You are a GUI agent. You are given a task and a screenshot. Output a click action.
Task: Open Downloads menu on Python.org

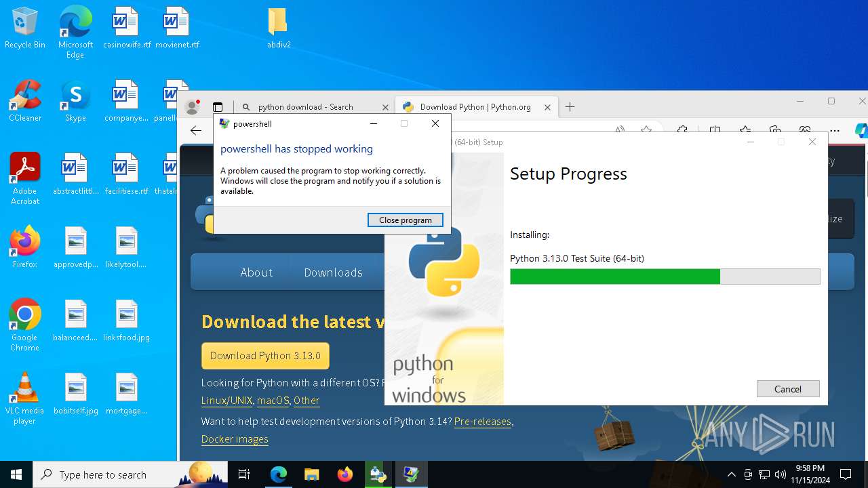pyautogui.click(x=333, y=272)
